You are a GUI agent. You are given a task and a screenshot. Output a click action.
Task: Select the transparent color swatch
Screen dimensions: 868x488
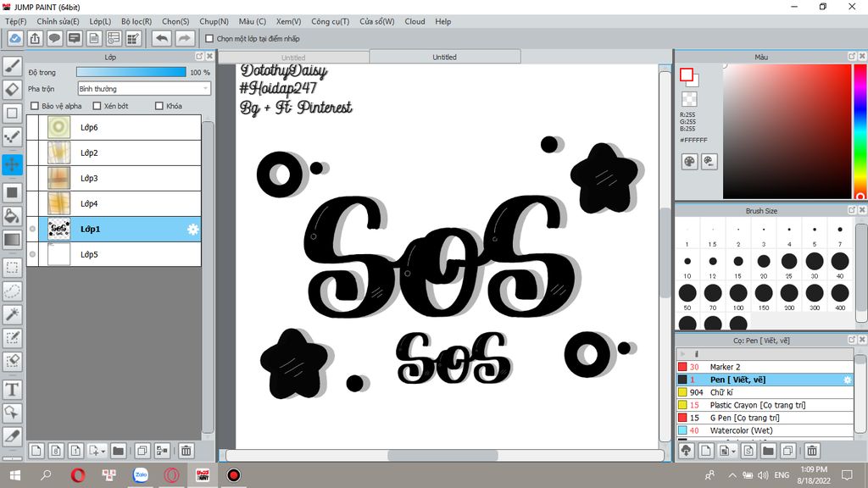[x=689, y=99]
